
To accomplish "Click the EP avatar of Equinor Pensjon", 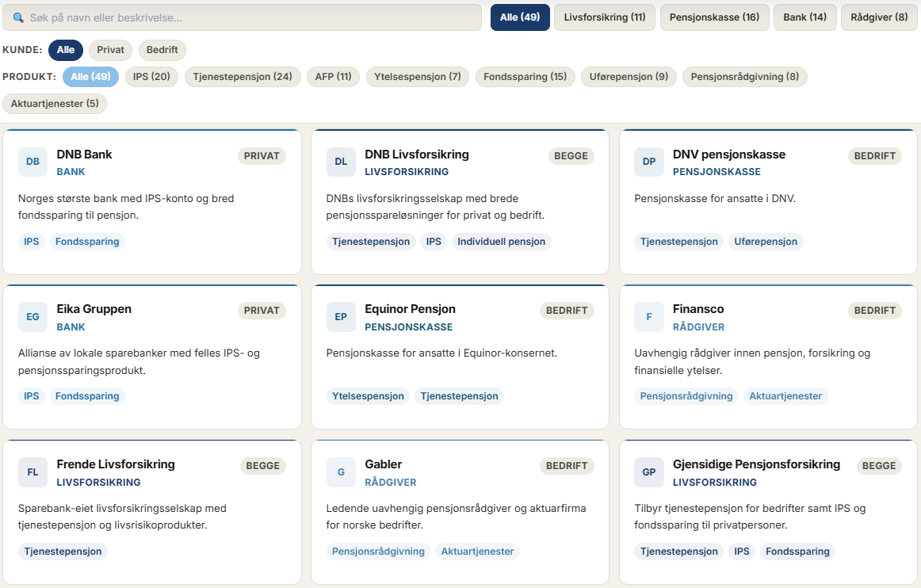I will click(x=342, y=317).
